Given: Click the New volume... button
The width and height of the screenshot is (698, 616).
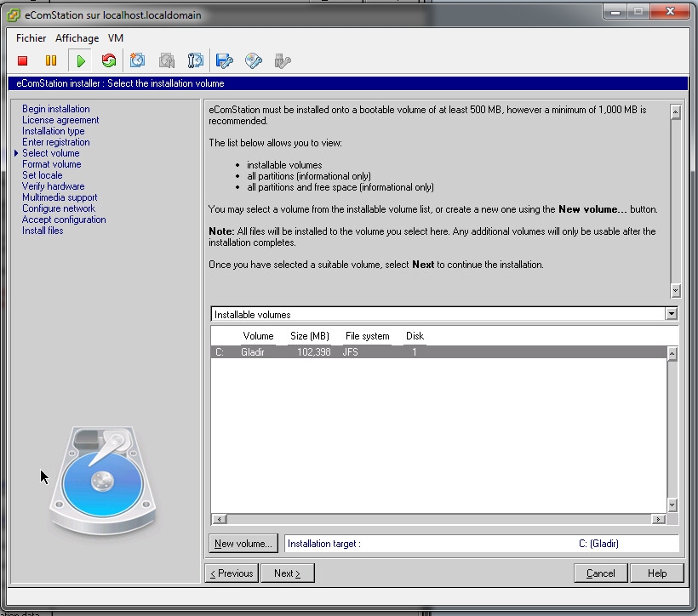Looking at the screenshot, I should pyautogui.click(x=243, y=544).
